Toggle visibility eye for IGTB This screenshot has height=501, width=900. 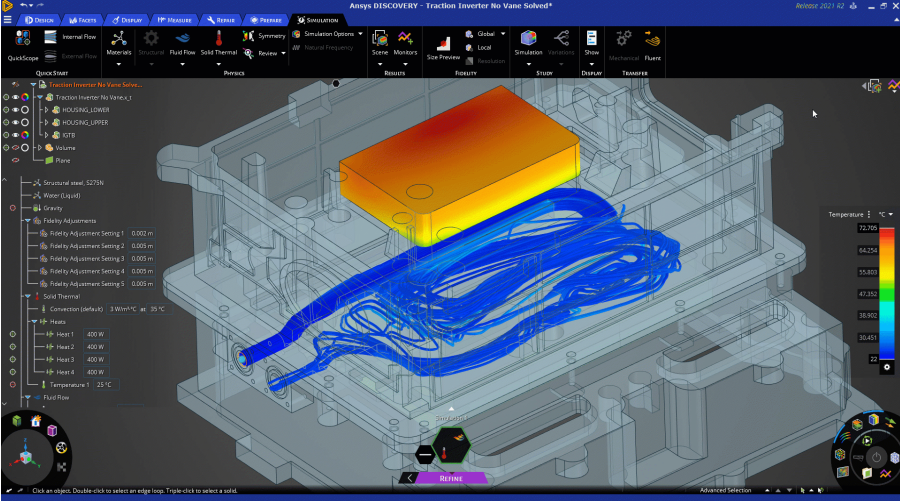coord(15,135)
